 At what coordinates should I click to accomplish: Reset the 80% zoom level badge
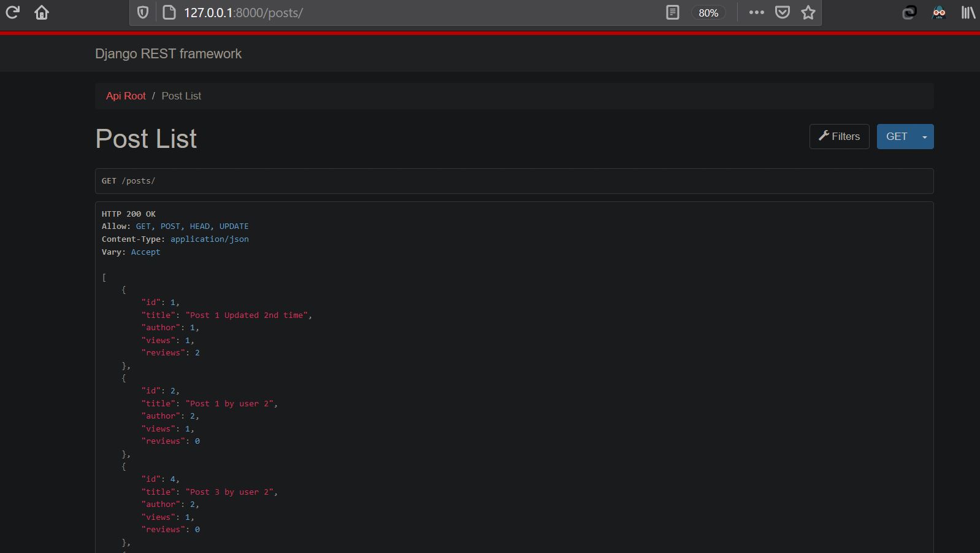pyautogui.click(x=708, y=13)
